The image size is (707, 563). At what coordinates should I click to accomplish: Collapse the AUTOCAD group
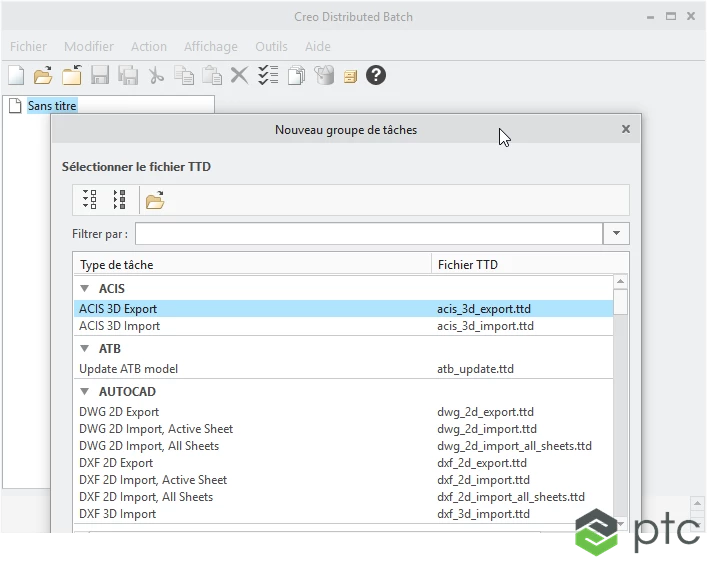tap(84, 391)
